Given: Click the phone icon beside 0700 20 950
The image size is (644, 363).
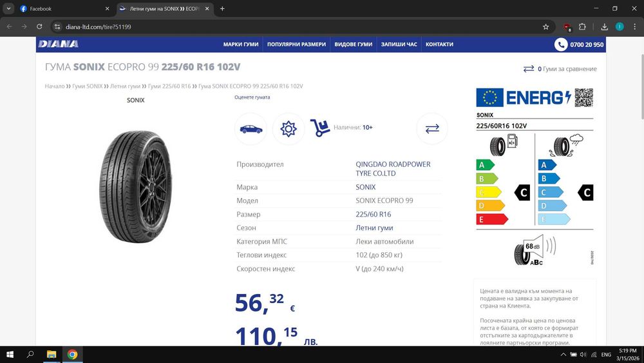Looking at the screenshot, I should point(561,44).
